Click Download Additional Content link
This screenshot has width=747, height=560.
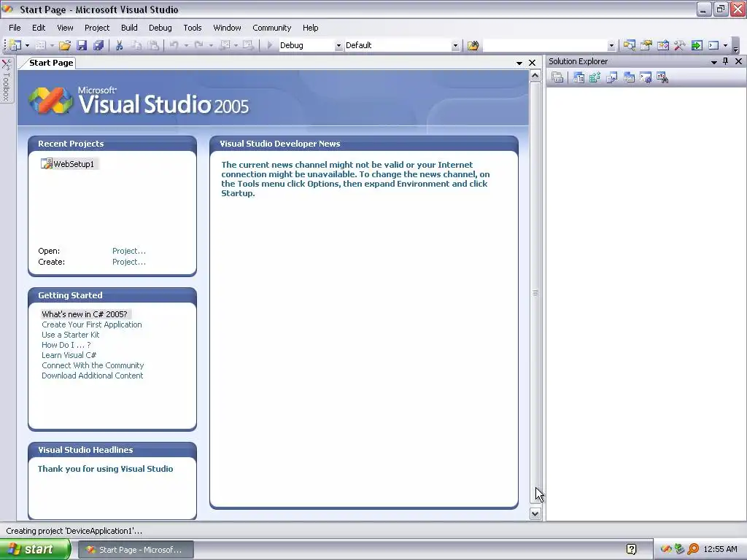[x=93, y=376]
